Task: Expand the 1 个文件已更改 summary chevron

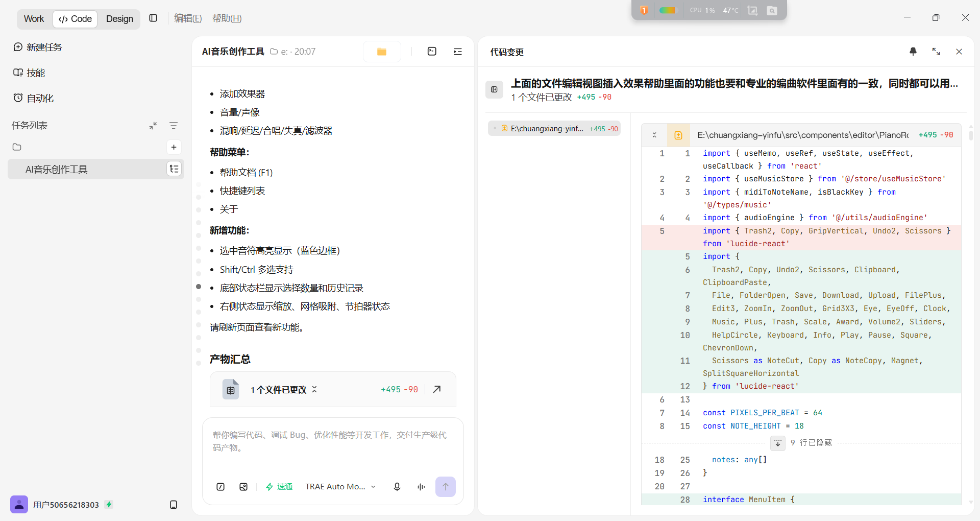Action: click(x=314, y=389)
